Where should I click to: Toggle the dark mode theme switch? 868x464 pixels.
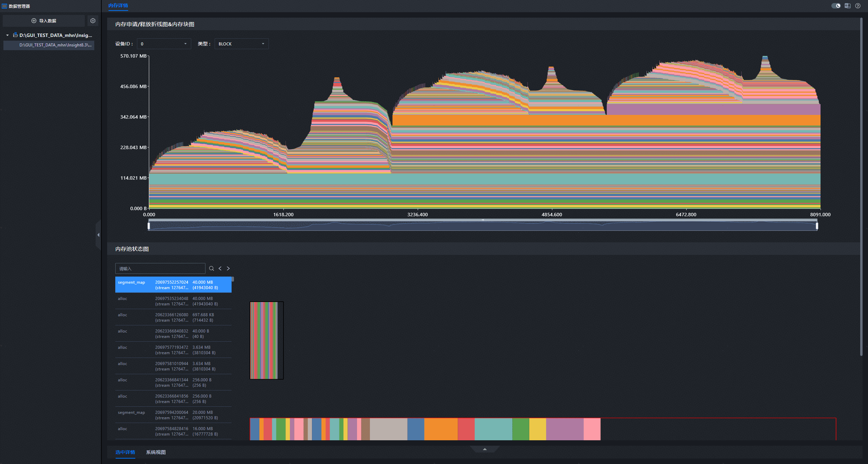pyautogui.click(x=836, y=6)
